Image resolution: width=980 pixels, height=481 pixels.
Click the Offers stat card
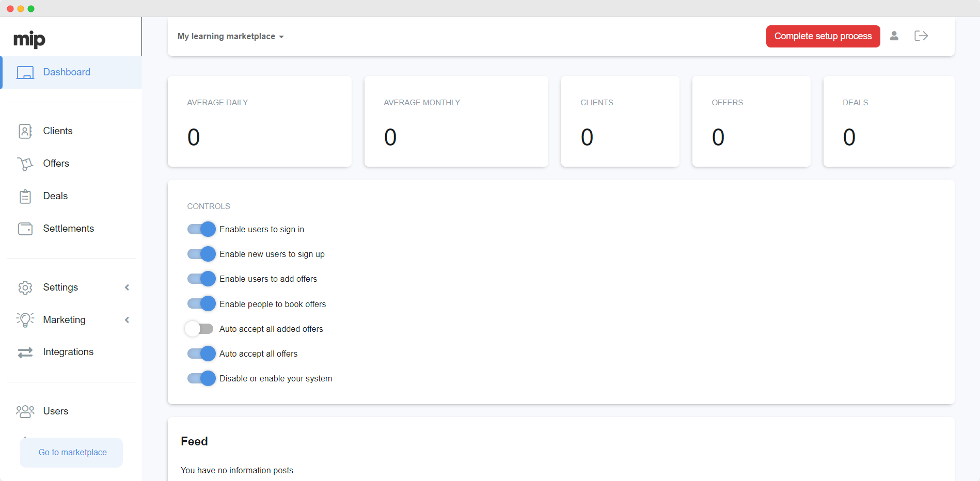click(x=751, y=121)
